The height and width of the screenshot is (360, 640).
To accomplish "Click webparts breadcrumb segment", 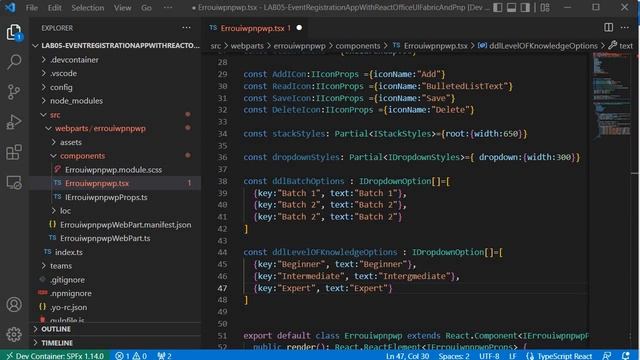I will pyautogui.click(x=247, y=46).
